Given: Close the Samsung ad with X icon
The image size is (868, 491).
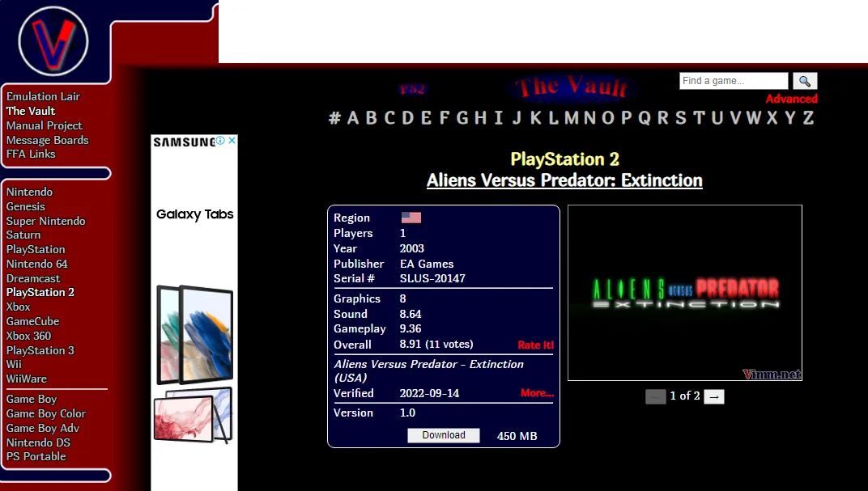Looking at the screenshot, I should [232, 141].
